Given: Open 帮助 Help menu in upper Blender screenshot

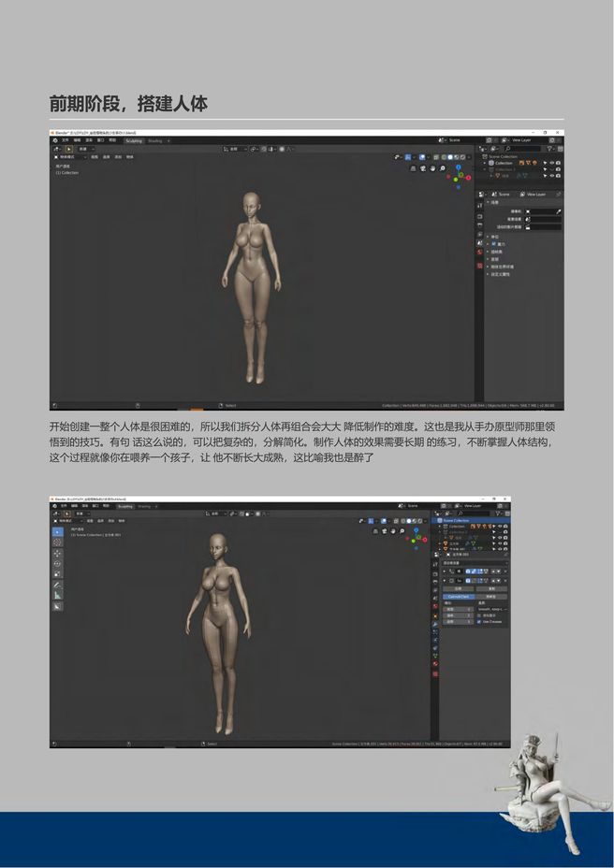Looking at the screenshot, I should [x=112, y=140].
